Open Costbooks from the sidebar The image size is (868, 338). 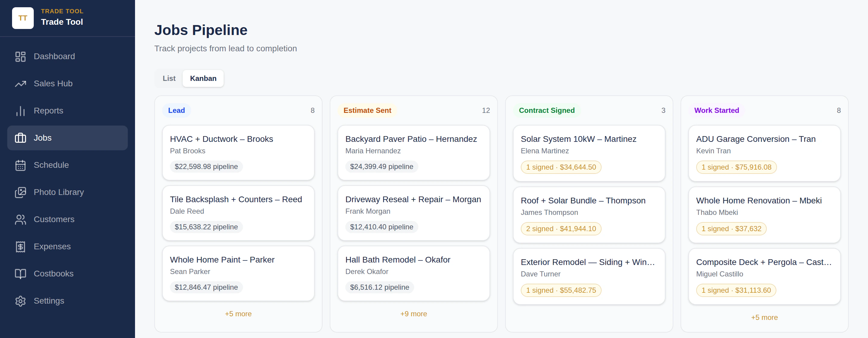[68, 274]
